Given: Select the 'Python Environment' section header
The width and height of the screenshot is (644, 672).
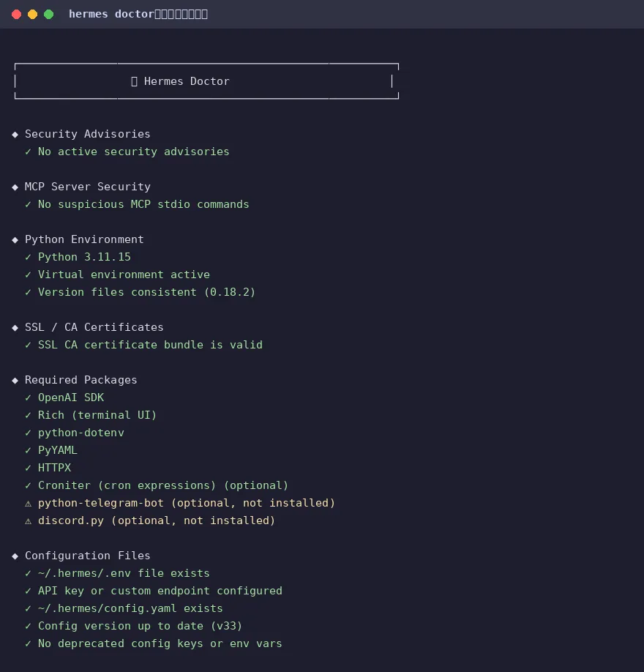Looking at the screenshot, I should click(x=84, y=239).
